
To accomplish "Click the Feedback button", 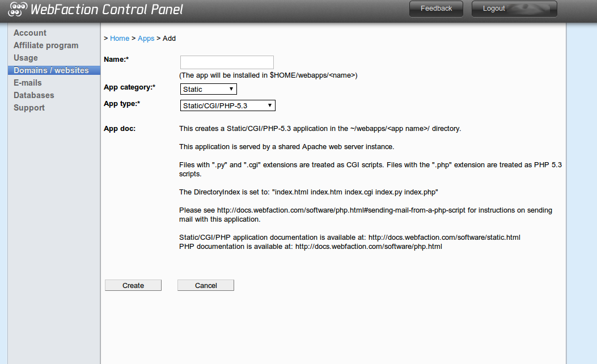I will [x=437, y=9].
